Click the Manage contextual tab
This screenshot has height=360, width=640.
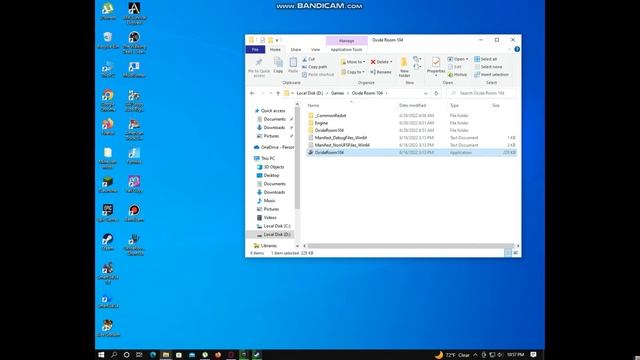coord(347,40)
